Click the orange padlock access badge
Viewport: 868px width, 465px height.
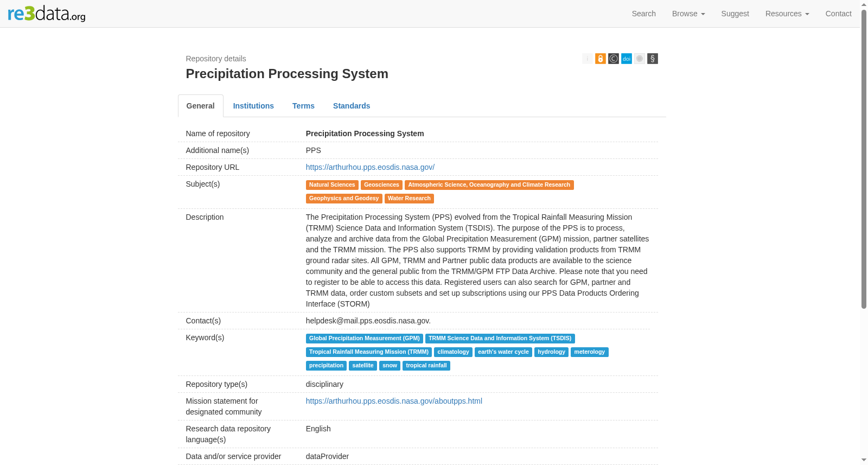(x=601, y=59)
